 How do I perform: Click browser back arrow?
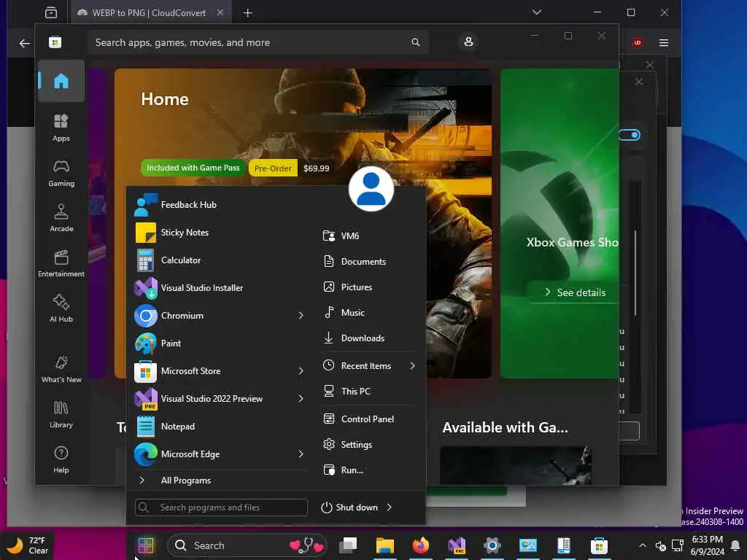[x=24, y=43]
